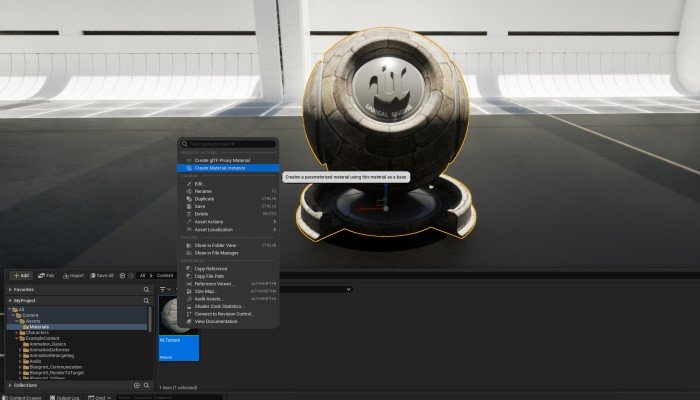Click the Collections search icon

(146, 385)
